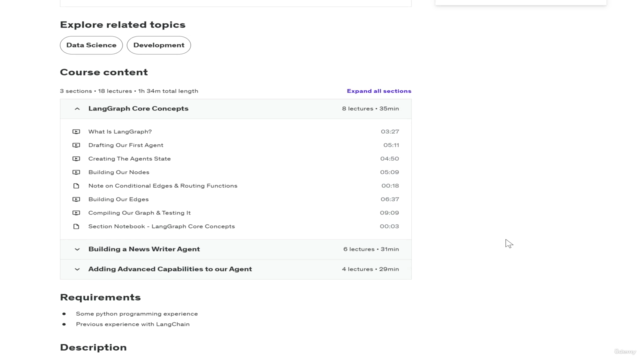640x360 pixels.
Task: Click the 3 sections • 18 lectures summary line
Action: tap(129, 91)
